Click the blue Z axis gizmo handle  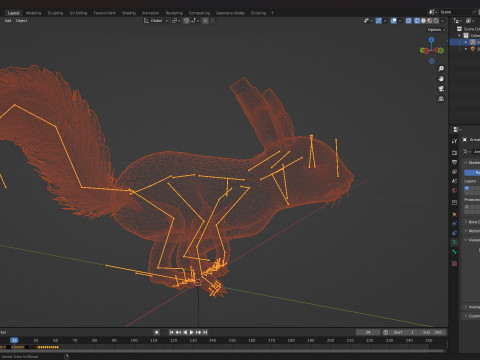pos(431,40)
